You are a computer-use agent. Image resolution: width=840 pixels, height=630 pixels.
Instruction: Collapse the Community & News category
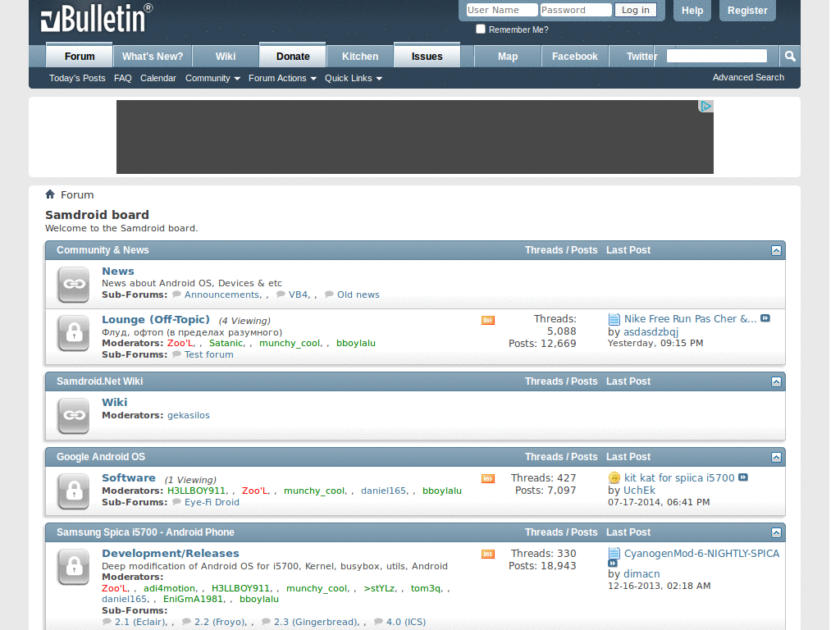(x=776, y=250)
